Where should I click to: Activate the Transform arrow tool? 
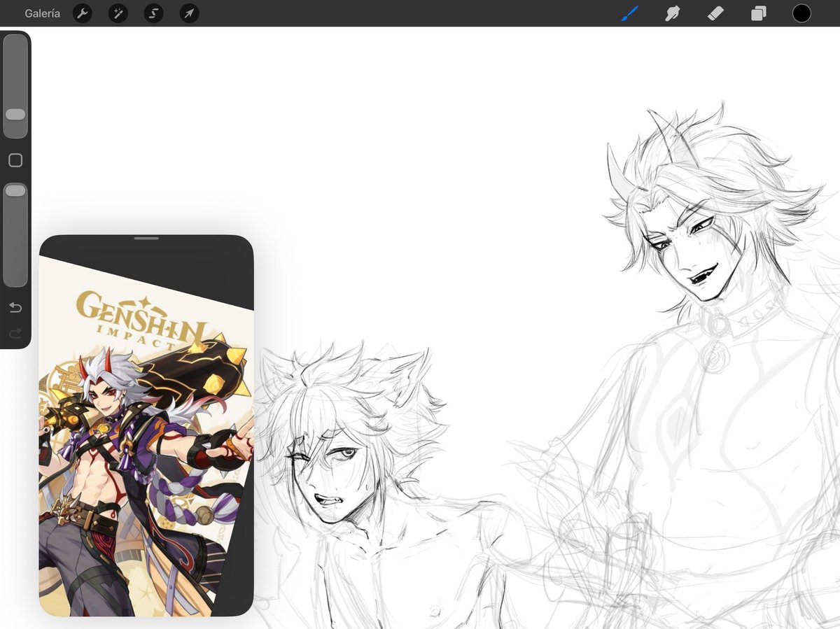(189, 13)
